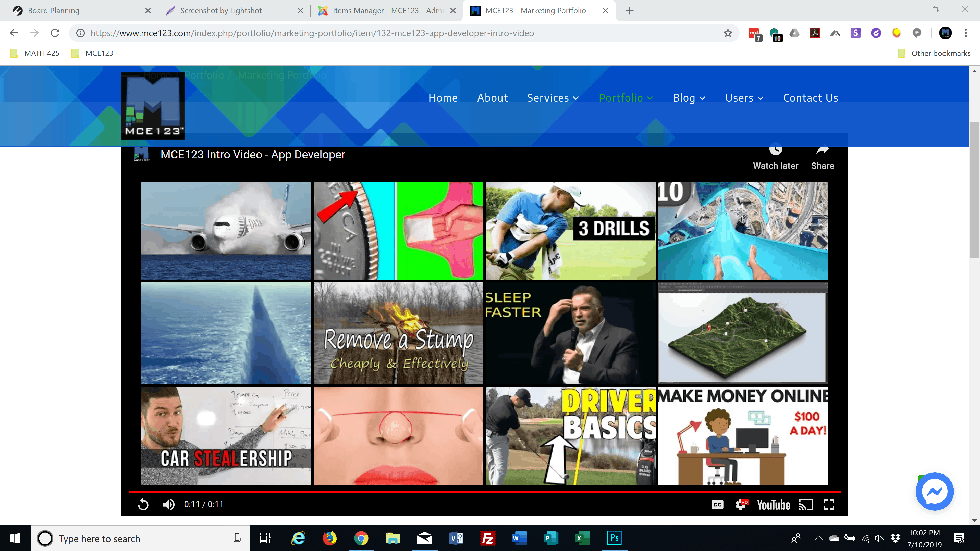Click the extension icon with badge 10
Image resolution: width=980 pixels, height=551 pixels.
tap(775, 34)
